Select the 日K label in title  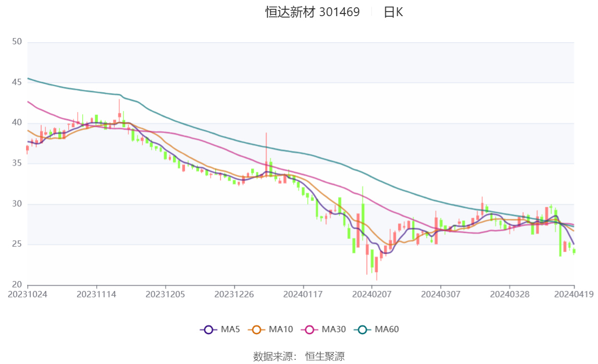coord(393,12)
